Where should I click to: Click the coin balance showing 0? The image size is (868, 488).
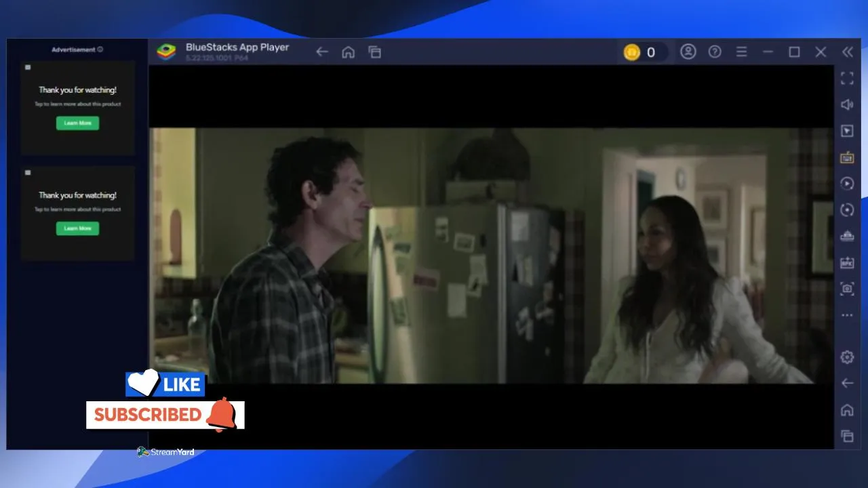[x=651, y=52]
